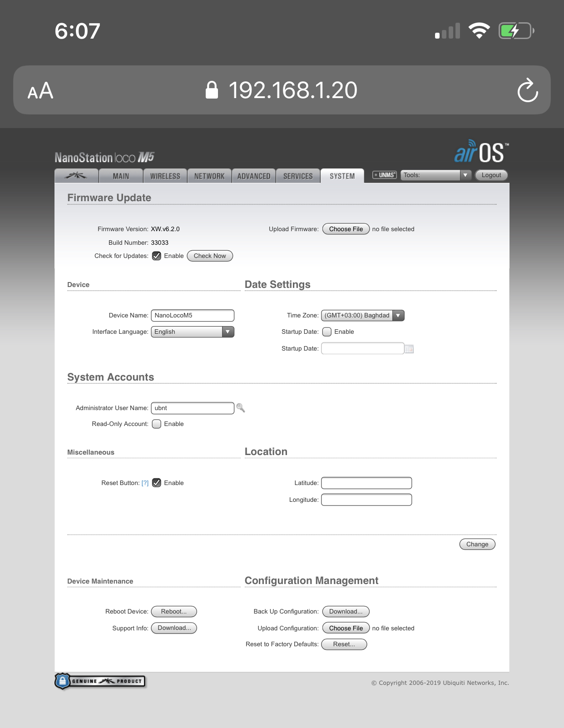
Task: Click the key icon to change password
Action: coord(241,408)
